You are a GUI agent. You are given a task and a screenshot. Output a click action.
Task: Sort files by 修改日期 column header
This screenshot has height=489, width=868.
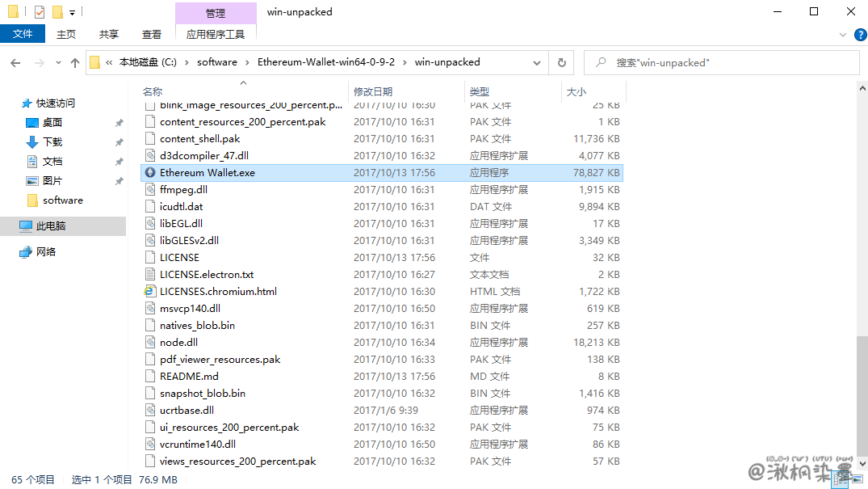(373, 92)
